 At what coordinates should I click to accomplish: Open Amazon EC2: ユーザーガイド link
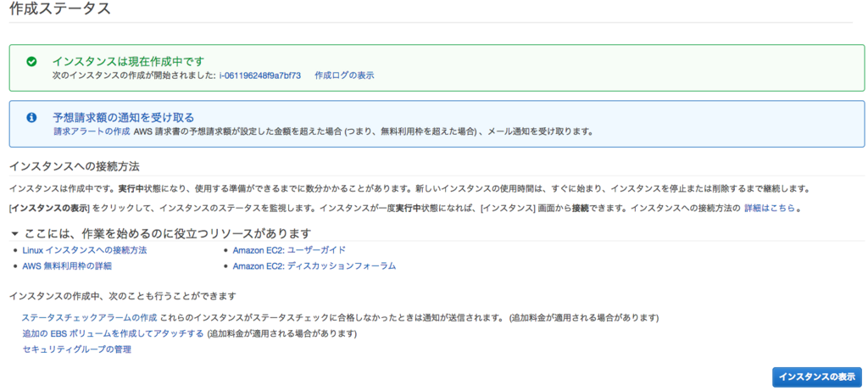(x=289, y=250)
